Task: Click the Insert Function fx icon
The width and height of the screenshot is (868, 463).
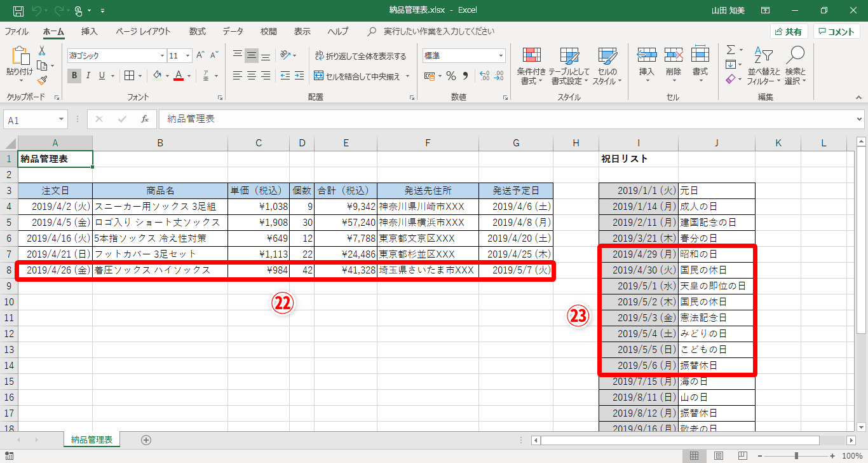Action: pyautogui.click(x=145, y=119)
